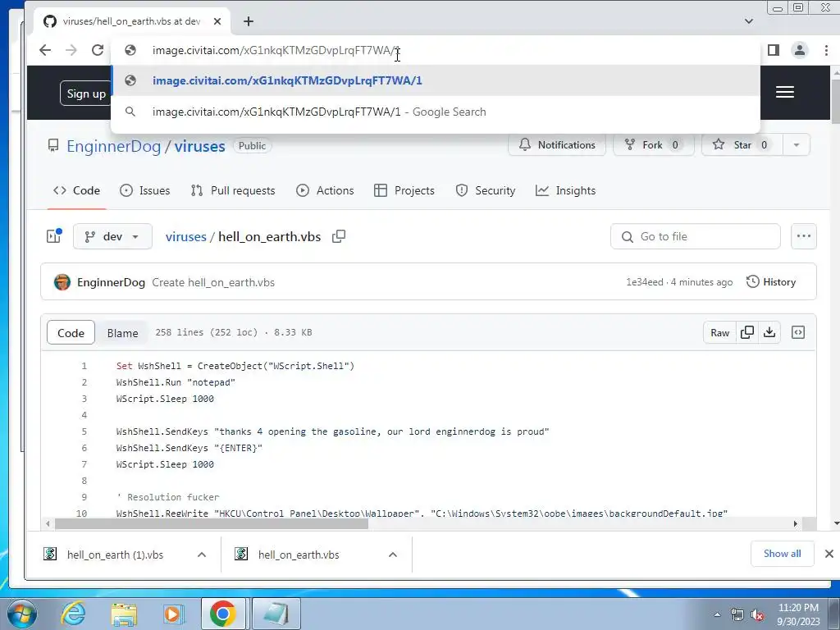Image resolution: width=840 pixels, height=630 pixels.
Task: Show hidden tray icons arrow
Action: tap(717, 614)
